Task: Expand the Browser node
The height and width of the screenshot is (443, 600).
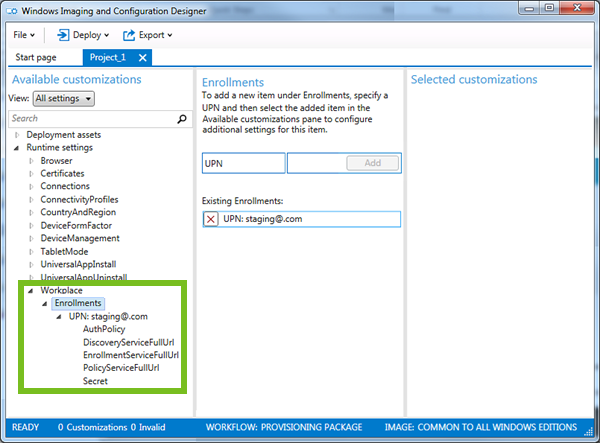Action: click(31, 161)
